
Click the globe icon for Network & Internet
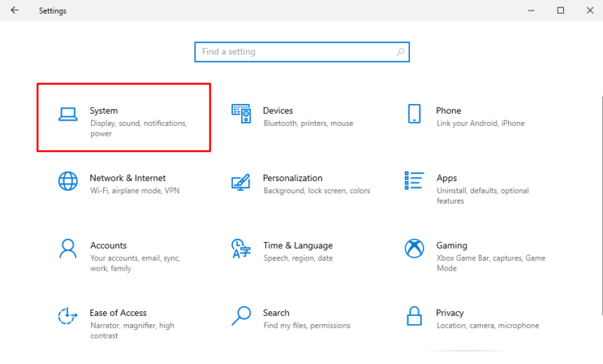[68, 182]
